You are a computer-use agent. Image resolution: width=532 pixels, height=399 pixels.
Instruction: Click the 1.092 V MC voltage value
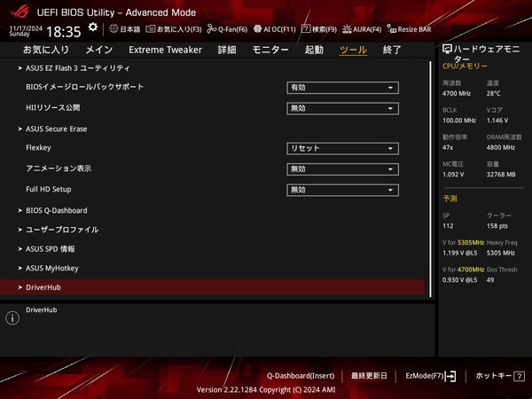pyautogui.click(x=453, y=175)
